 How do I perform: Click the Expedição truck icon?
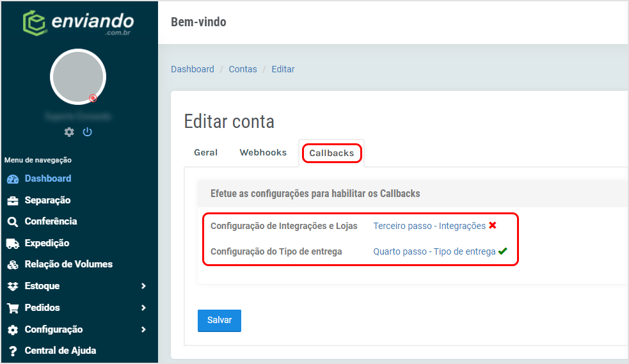pos(13,243)
